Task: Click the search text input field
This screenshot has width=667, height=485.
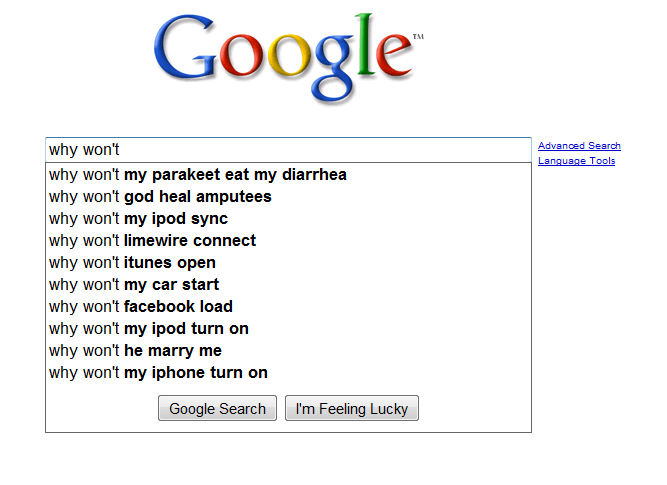Action: 288,150
